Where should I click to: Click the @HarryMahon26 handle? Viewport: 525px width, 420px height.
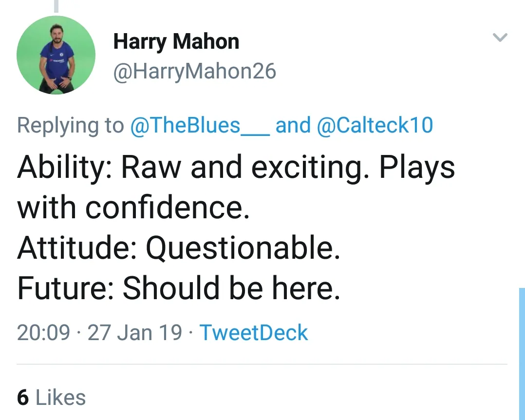pos(194,72)
